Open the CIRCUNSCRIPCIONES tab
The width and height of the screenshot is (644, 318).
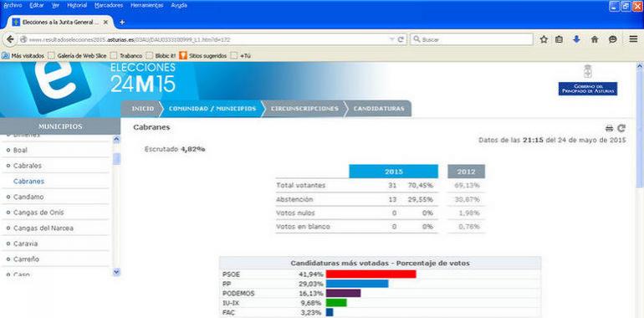(304, 109)
